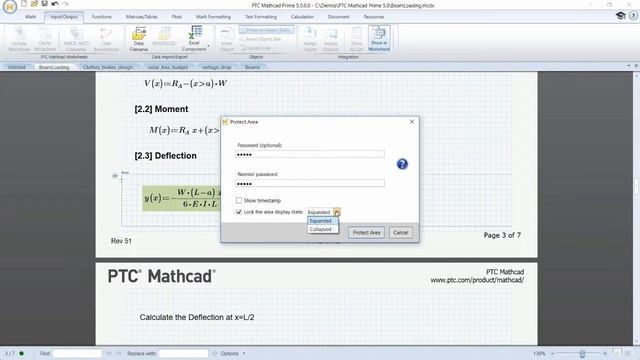Adjust the zoom slider handle
Image resolution: width=640 pixels, height=360 pixels.
click(582, 353)
